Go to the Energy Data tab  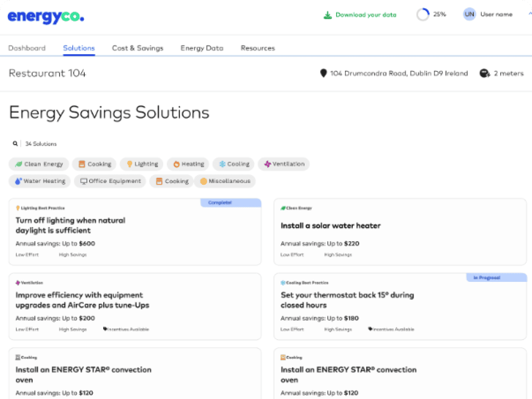202,48
